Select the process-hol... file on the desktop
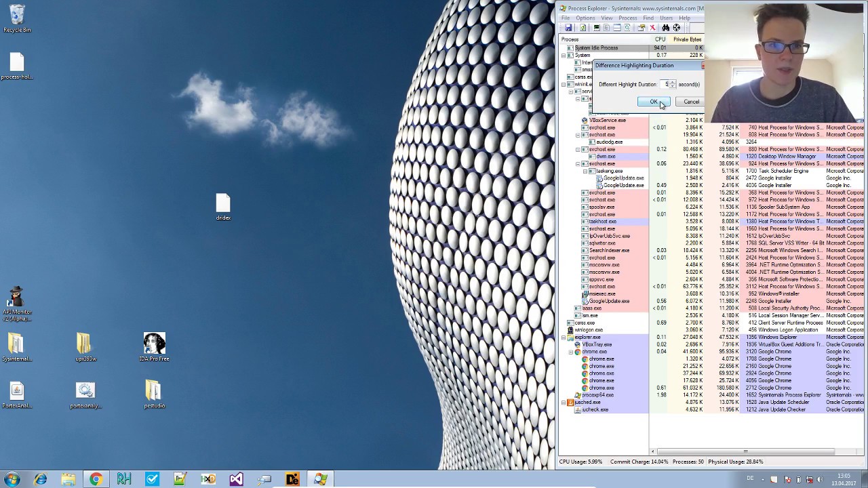Image resolution: width=868 pixels, height=488 pixels. pos(17,66)
